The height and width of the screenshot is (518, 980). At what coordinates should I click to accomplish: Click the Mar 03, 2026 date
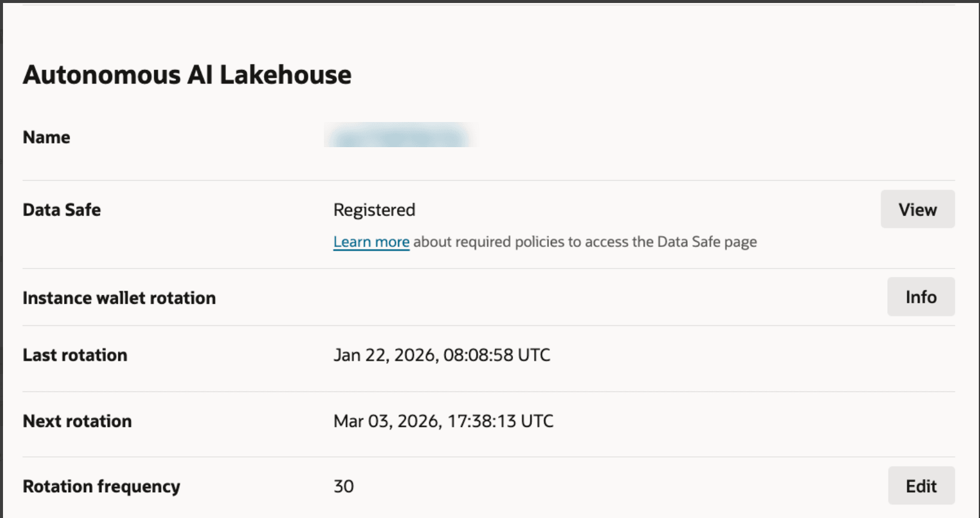pos(387,421)
